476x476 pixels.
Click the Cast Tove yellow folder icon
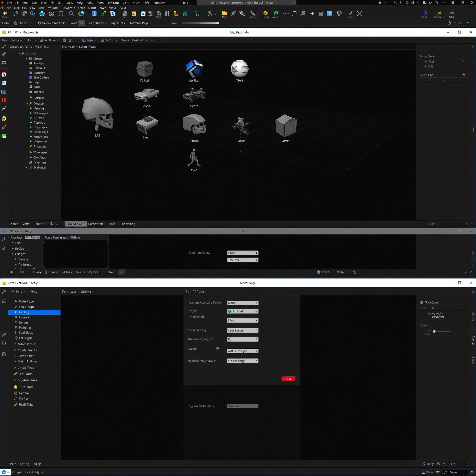[x=16, y=387]
